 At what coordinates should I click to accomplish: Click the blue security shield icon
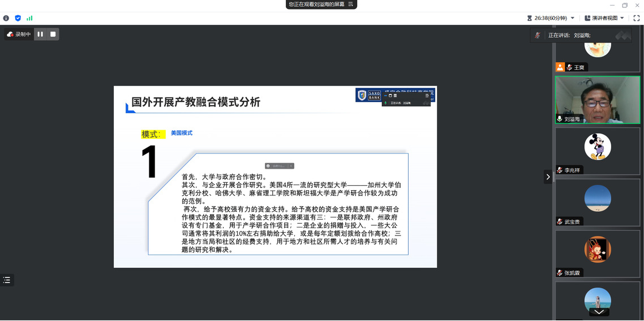(x=18, y=18)
